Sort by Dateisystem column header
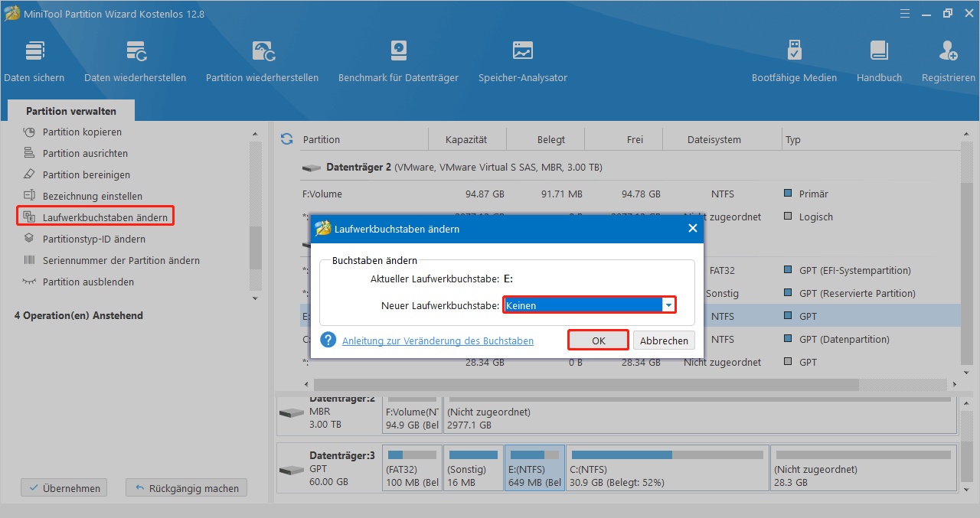Viewport: 980px width, 518px height. point(714,139)
